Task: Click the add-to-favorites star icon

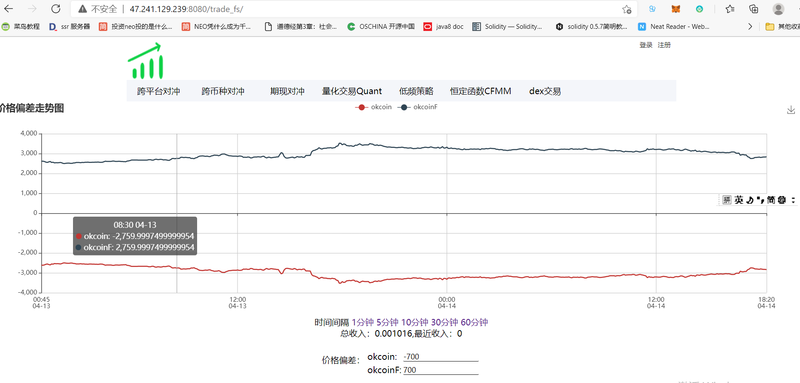Action: click(627, 9)
